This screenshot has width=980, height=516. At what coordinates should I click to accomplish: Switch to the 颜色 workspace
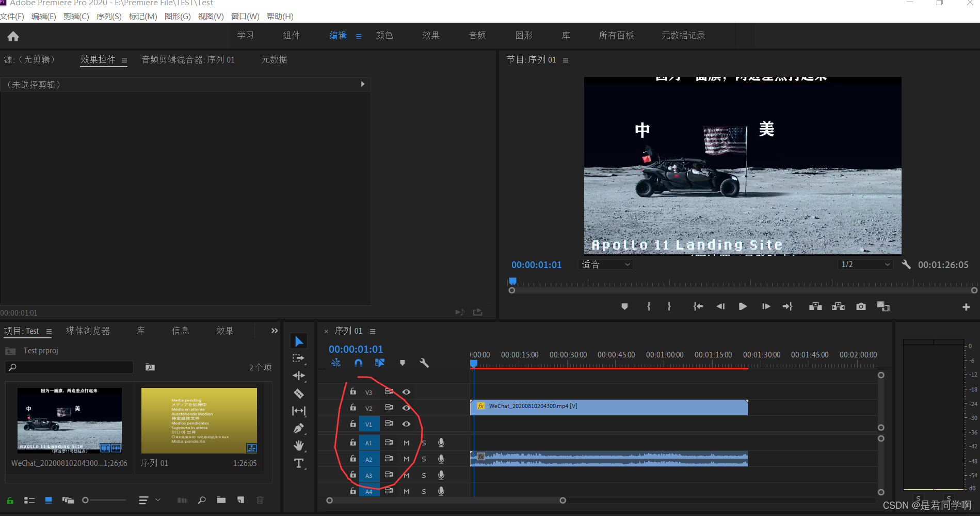tap(384, 35)
